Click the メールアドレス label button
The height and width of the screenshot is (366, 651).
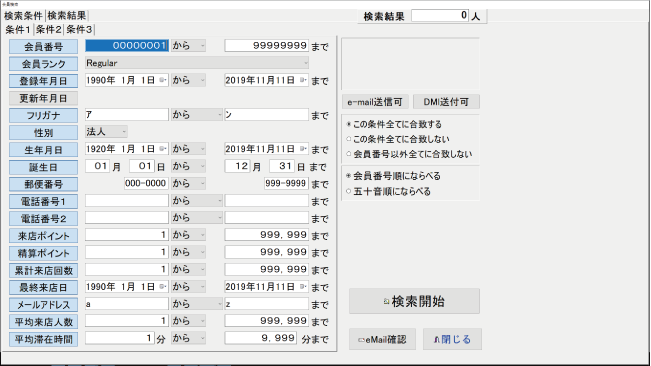tap(44, 305)
